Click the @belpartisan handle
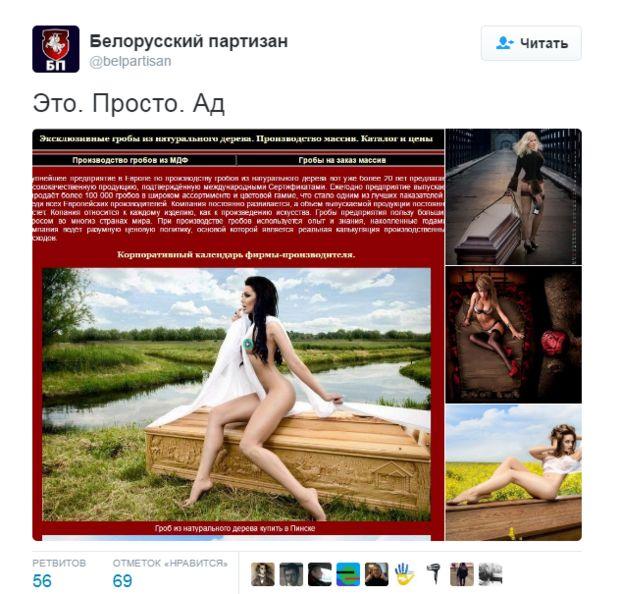Screen dimensions: 620x594 pyautogui.click(x=130, y=61)
